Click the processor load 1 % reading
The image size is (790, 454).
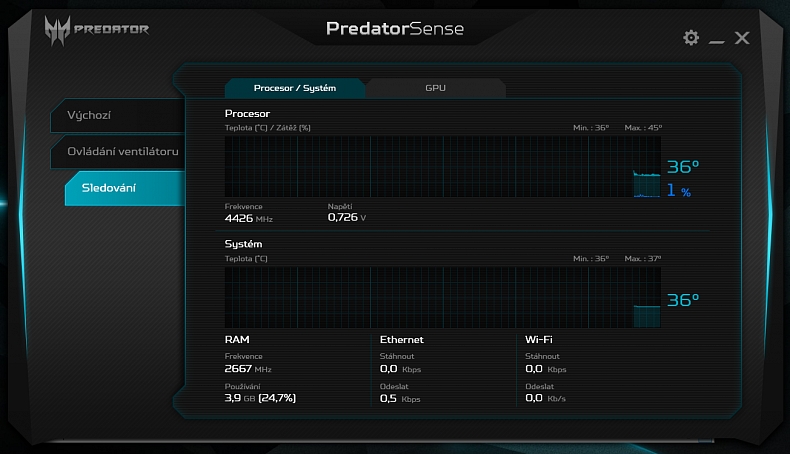pyautogui.click(x=679, y=190)
